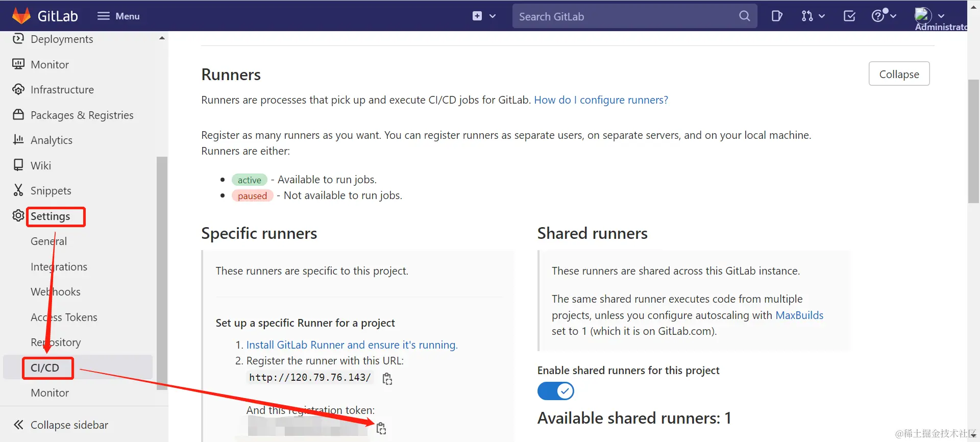Copy the runner URL to clipboard
This screenshot has width=980, height=442.
(387, 379)
